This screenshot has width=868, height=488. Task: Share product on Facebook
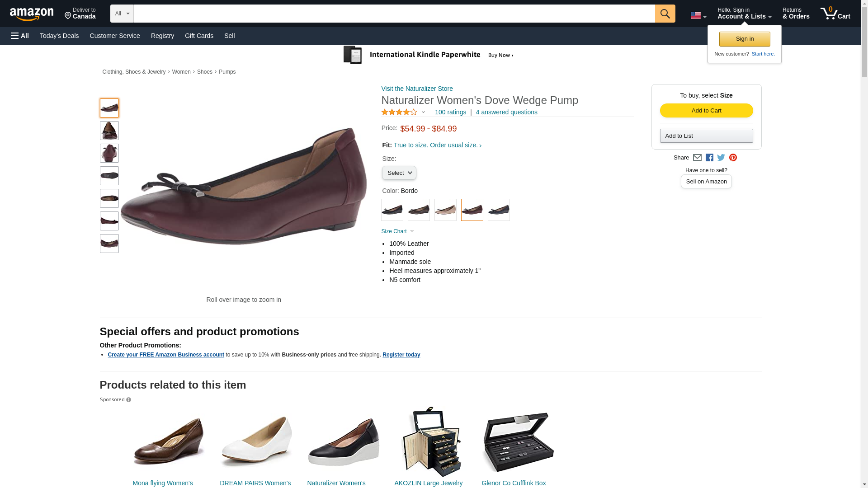[x=709, y=158]
